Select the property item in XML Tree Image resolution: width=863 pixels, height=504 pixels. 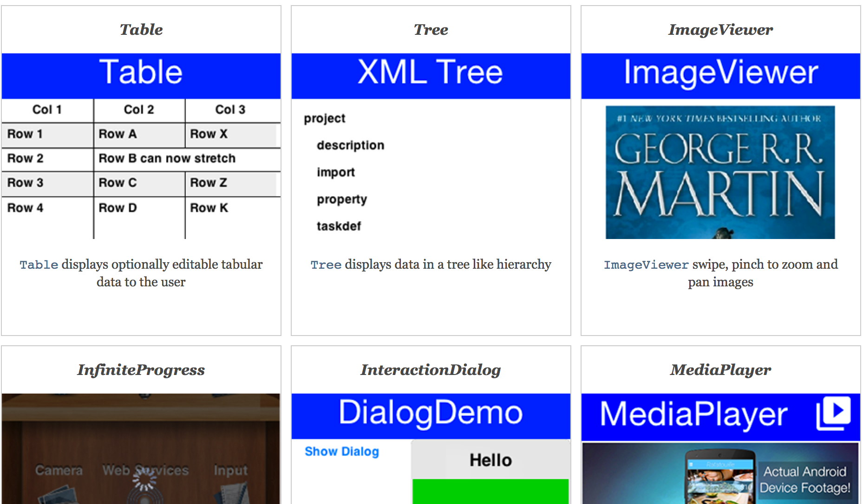point(342,199)
